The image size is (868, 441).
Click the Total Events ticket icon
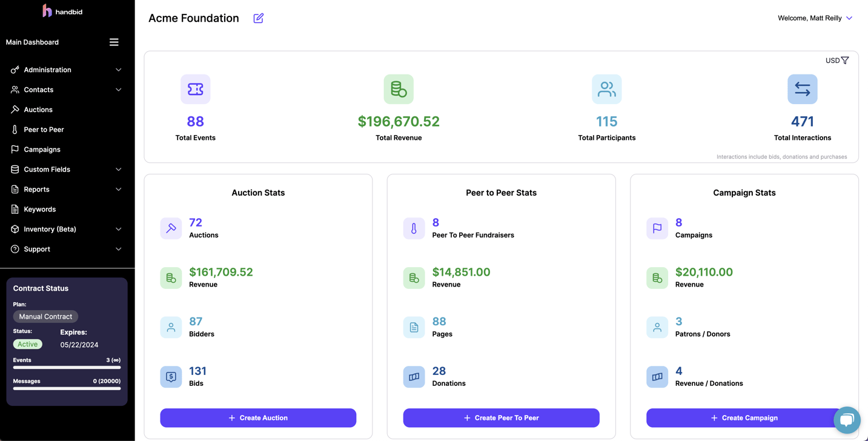click(196, 89)
